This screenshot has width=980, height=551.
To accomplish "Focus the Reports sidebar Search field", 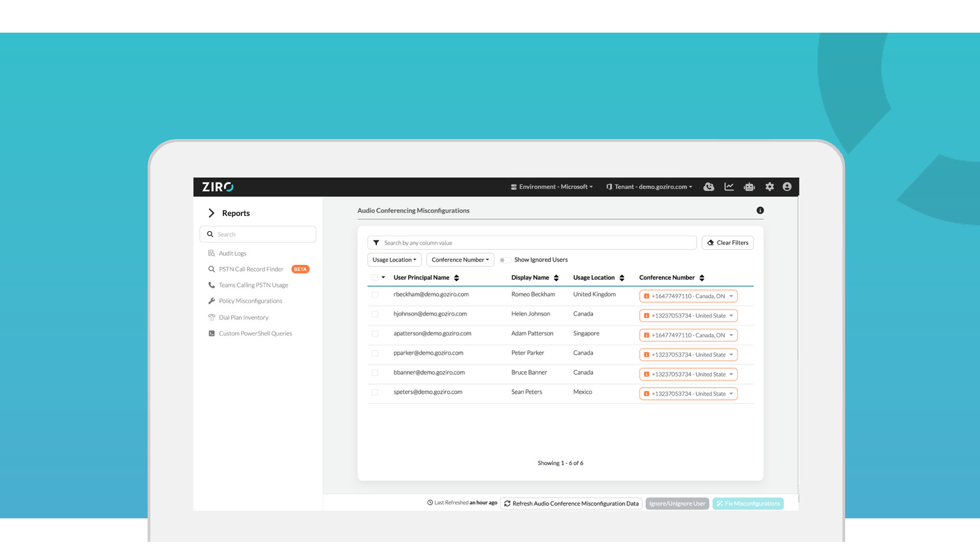I will tap(258, 234).
